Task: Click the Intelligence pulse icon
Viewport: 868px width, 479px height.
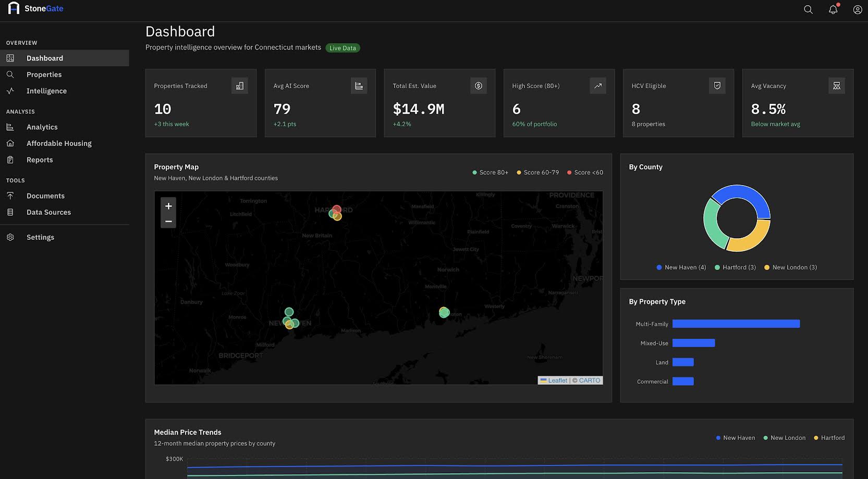Action: click(10, 91)
